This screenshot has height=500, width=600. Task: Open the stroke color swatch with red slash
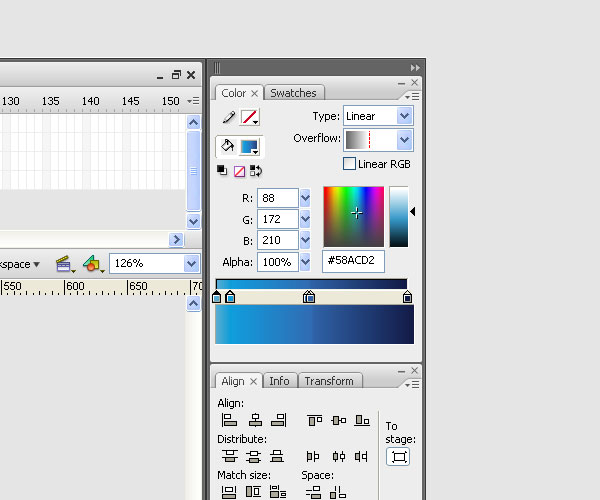pos(249,117)
